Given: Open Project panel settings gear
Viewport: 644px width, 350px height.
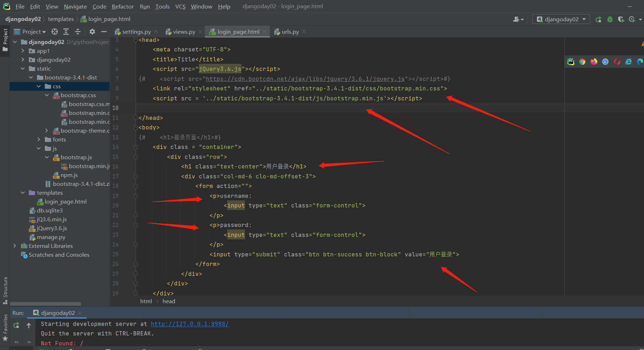Looking at the screenshot, I should tap(92, 32).
